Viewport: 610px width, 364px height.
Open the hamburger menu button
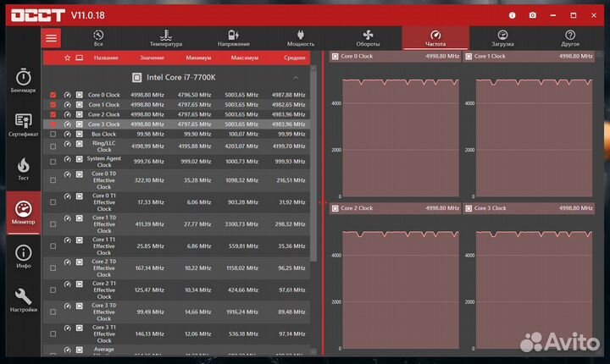coord(52,37)
